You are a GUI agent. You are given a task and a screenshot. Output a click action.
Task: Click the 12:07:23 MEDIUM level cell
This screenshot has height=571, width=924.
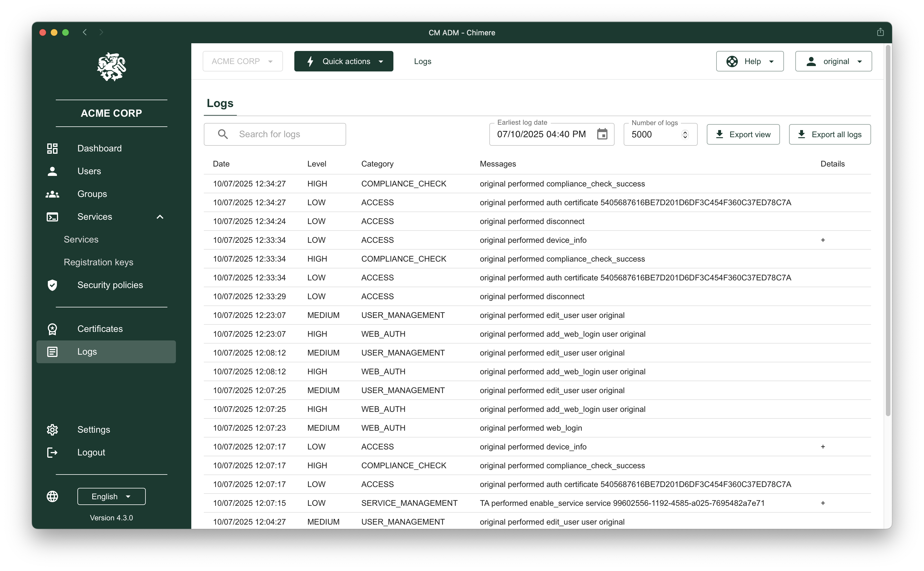323,428
